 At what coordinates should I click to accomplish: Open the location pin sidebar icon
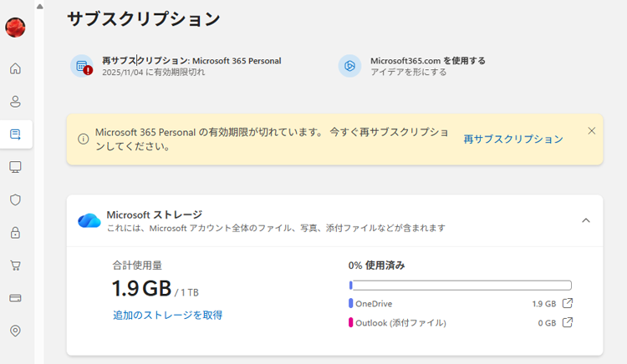[x=15, y=331]
